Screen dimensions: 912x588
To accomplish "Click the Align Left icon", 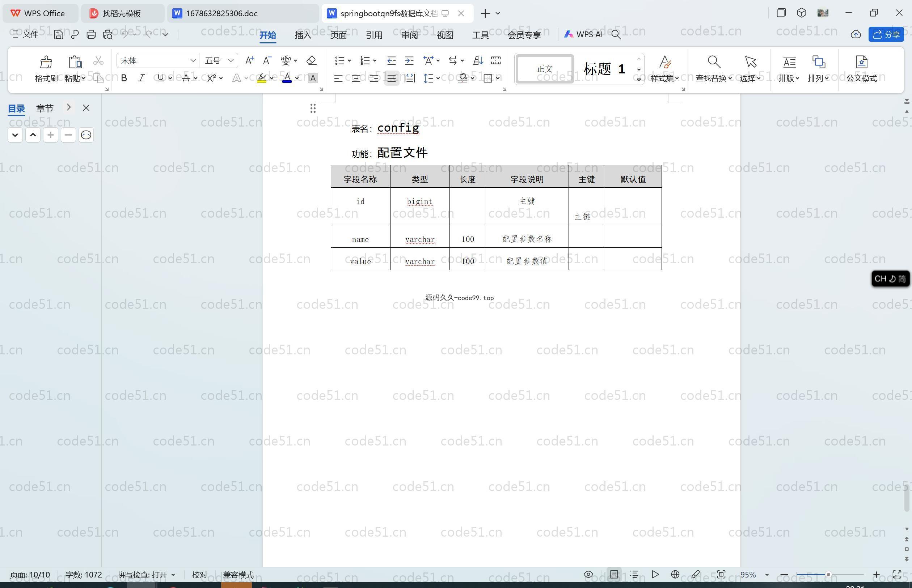I will [338, 78].
